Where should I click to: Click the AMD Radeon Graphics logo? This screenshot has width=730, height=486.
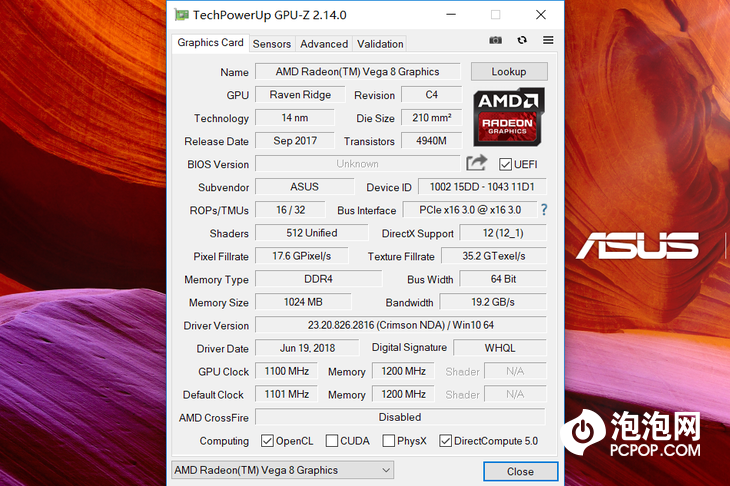coord(508,115)
